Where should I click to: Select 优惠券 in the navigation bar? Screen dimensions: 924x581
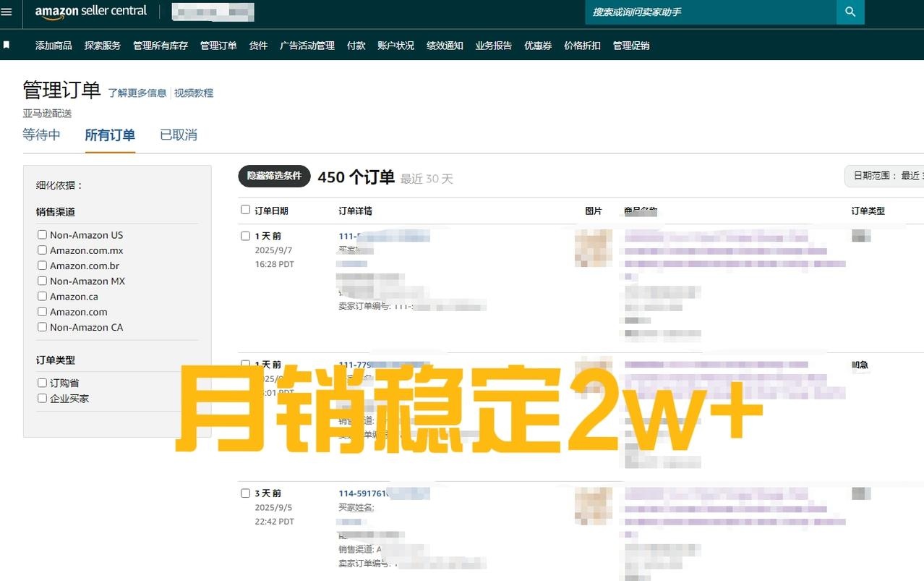click(x=538, y=46)
